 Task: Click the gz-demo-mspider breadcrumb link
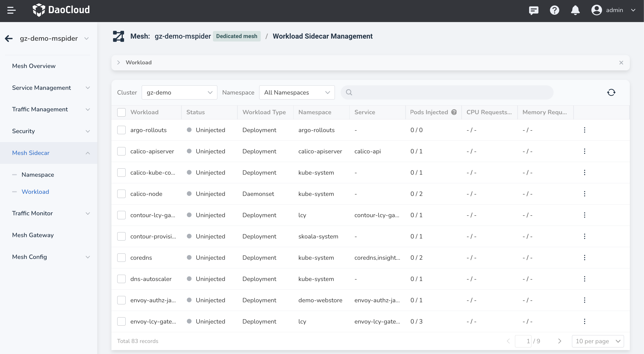point(183,36)
